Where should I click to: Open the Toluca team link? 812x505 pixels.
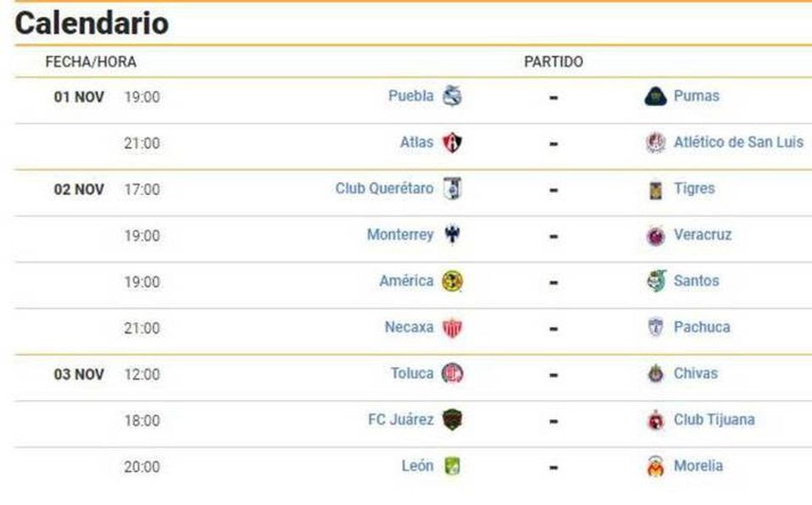(412, 374)
